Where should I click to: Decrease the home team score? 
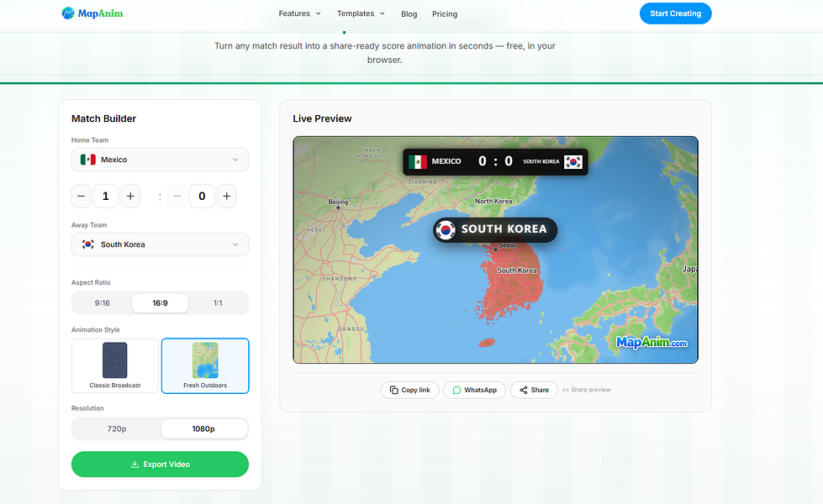pos(81,197)
